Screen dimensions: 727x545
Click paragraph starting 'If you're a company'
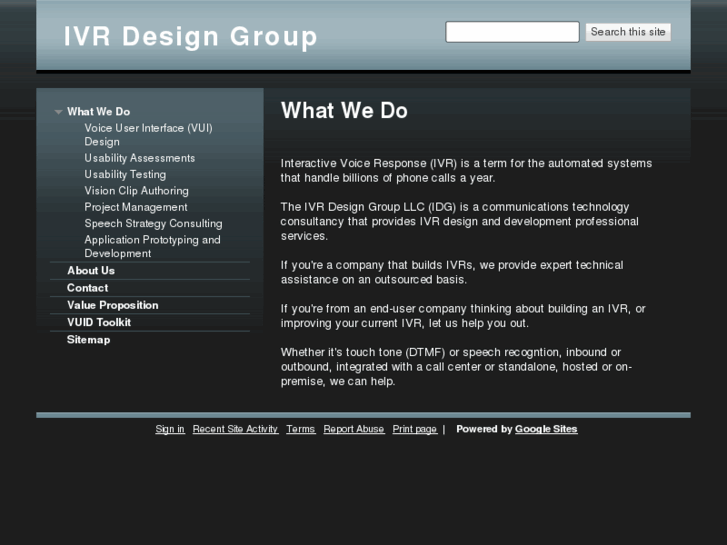pyautogui.click(x=452, y=272)
